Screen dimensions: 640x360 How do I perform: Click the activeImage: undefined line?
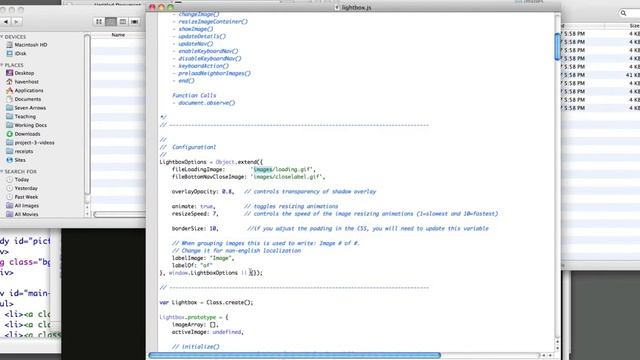tap(207, 332)
